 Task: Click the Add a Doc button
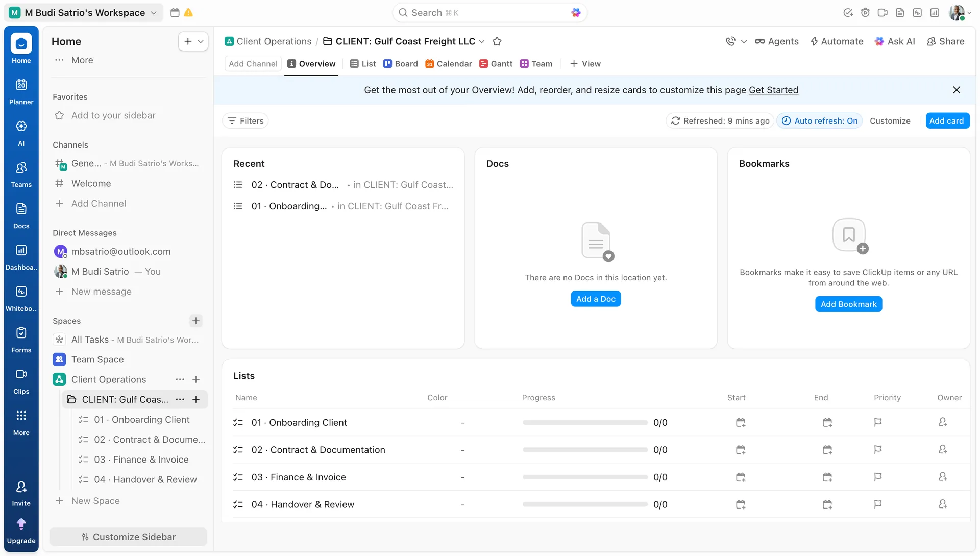point(596,299)
